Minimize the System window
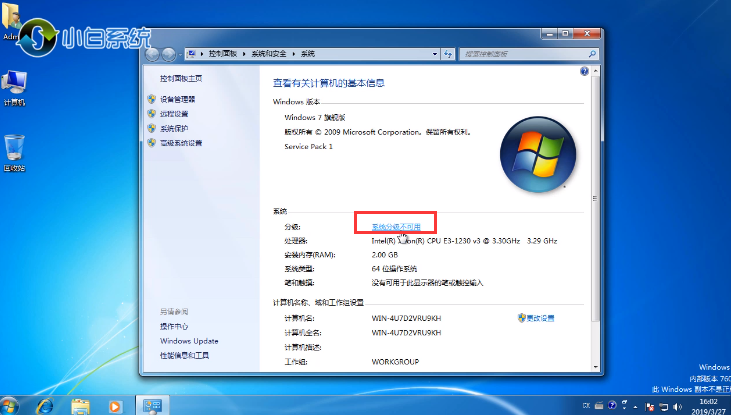 [549, 34]
